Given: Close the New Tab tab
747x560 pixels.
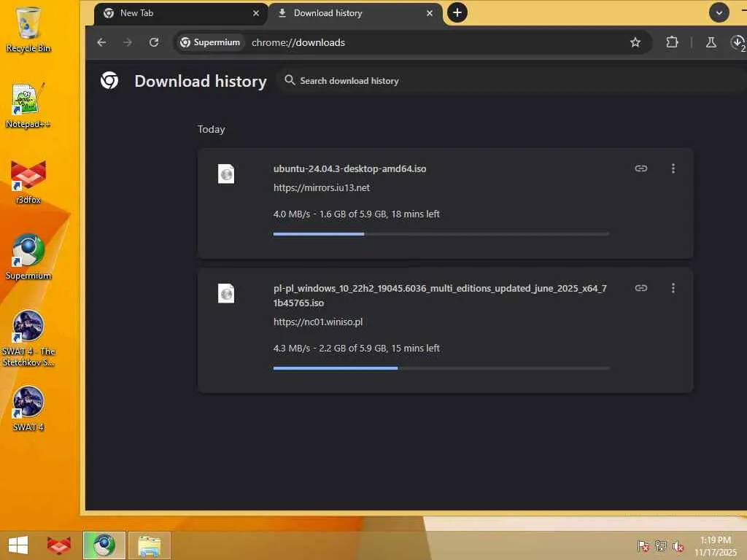Looking at the screenshot, I should click(x=256, y=13).
